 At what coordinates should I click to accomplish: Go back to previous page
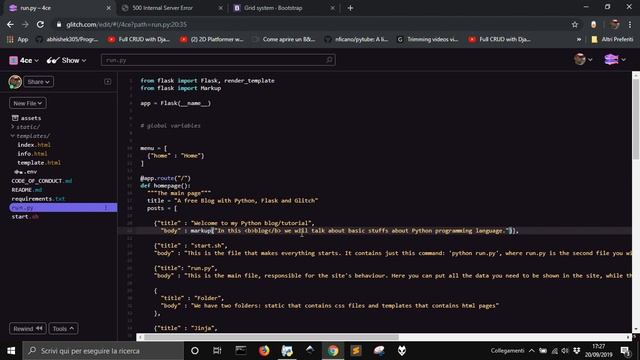(x=10, y=24)
